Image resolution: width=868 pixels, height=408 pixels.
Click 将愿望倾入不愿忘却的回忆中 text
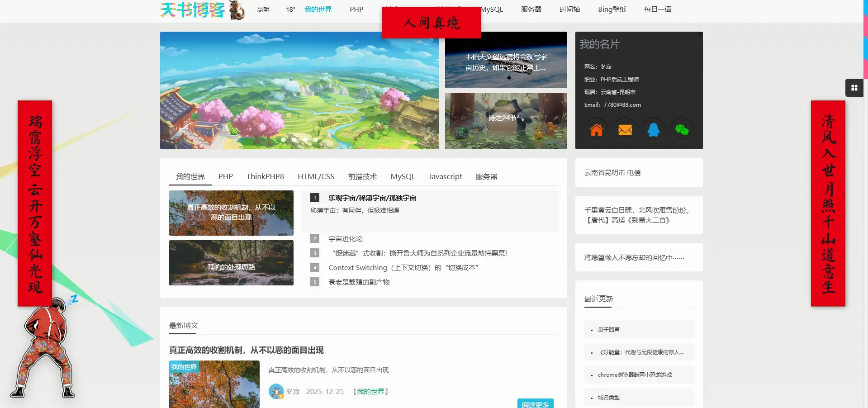634,257
